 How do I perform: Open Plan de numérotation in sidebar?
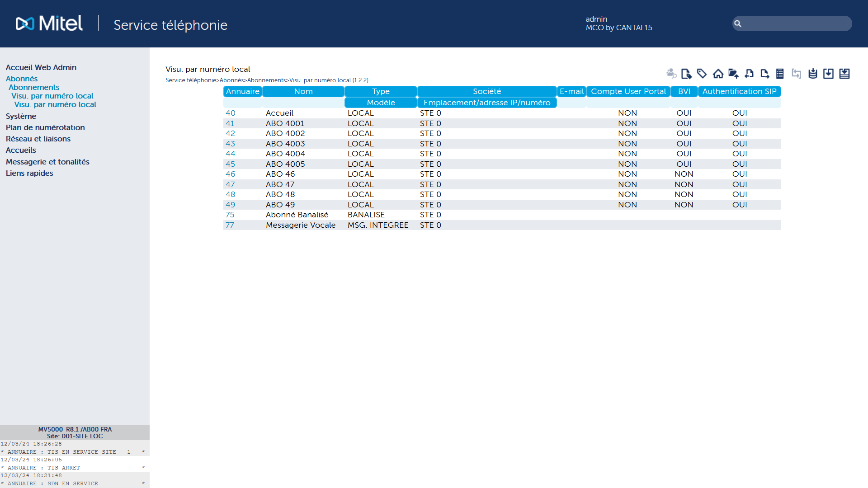pos(45,127)
